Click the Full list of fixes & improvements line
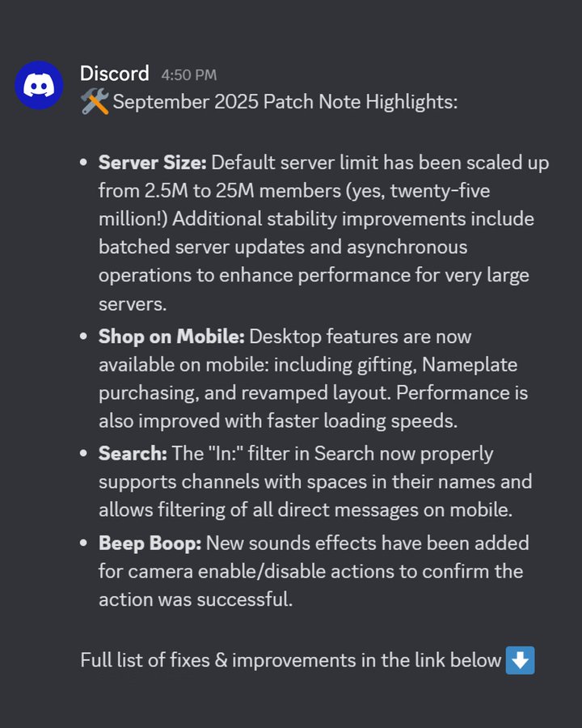The image size is (582, 728). pyautogui.click(x=290, y=660)
